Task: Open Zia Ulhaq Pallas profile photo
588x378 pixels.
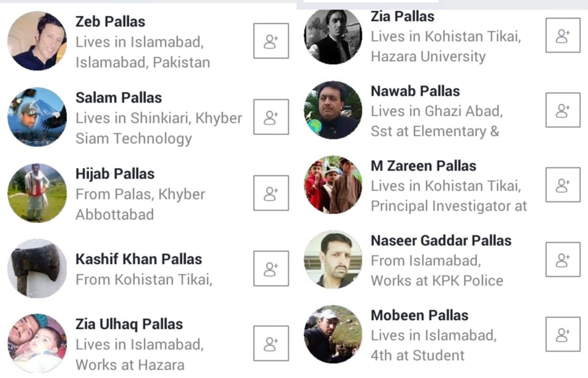Action: point(37,343)
